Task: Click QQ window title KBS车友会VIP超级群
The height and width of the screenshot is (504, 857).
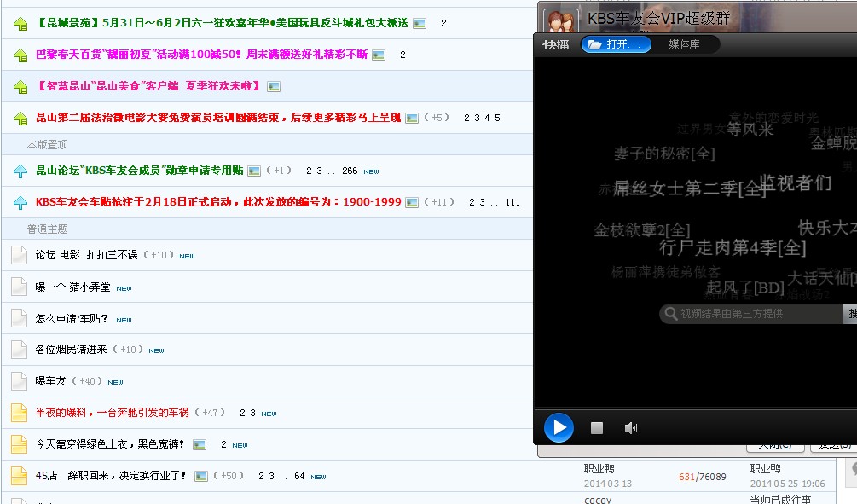Action: [658, 19]
